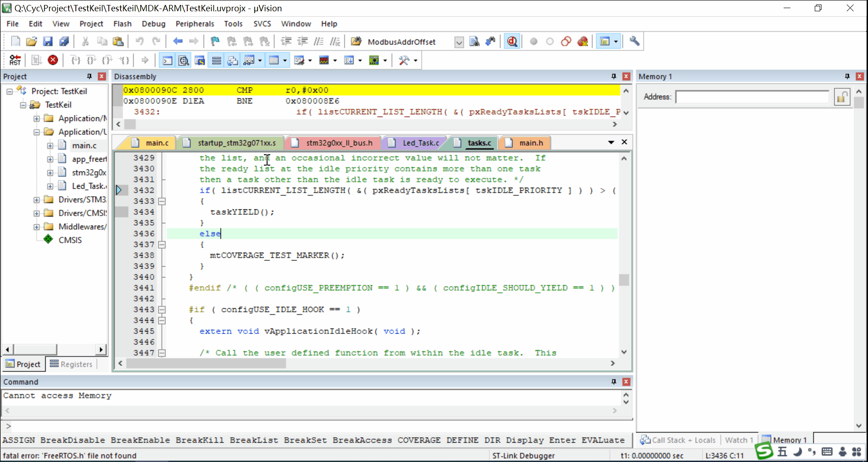Click the Start/Stop Debug Session icon
Viewport: 868px width, 462px height.
tap(512, 42)
